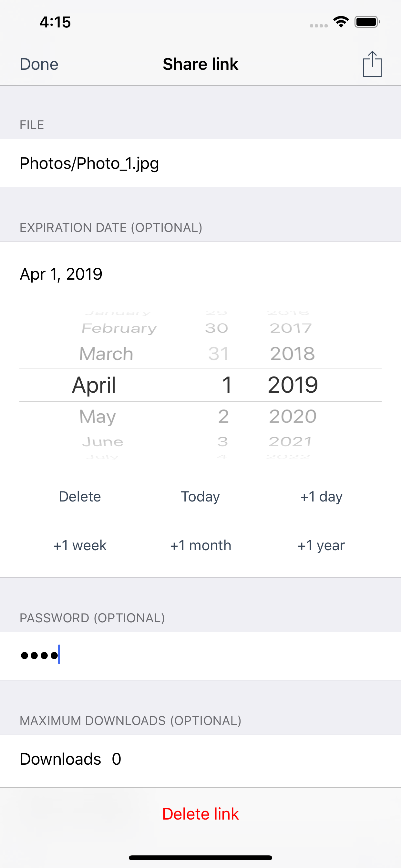The height and width of the screenshot is (868, 401).
Task: Choose 2020 in the year picker
Action: point(293,417)
